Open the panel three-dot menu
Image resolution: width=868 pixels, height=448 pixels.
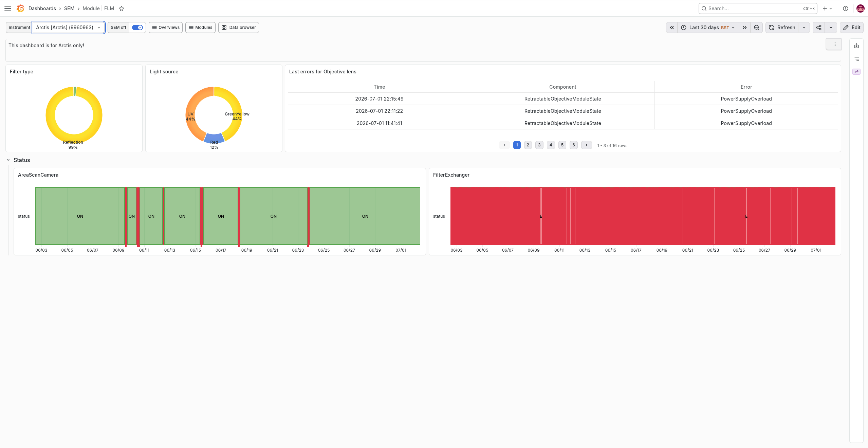tap(835, 44)
